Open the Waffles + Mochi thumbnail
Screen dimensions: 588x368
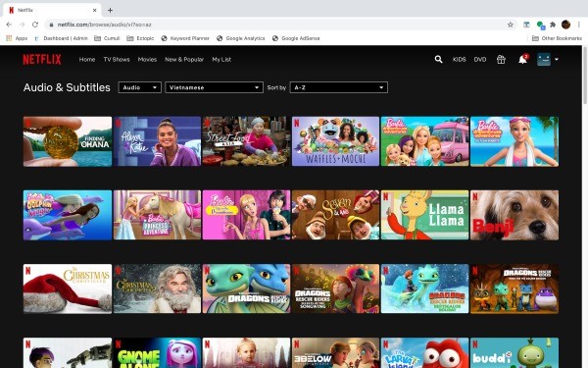(x=335, y=141)
